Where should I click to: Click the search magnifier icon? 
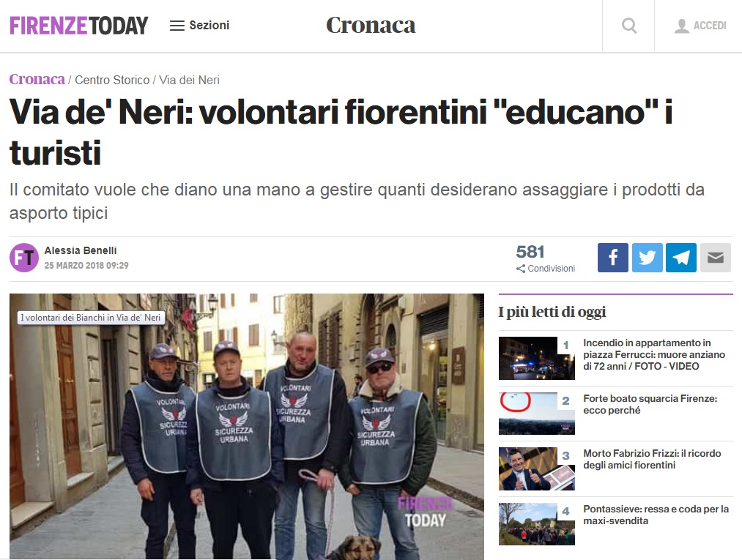click(629, 26)
